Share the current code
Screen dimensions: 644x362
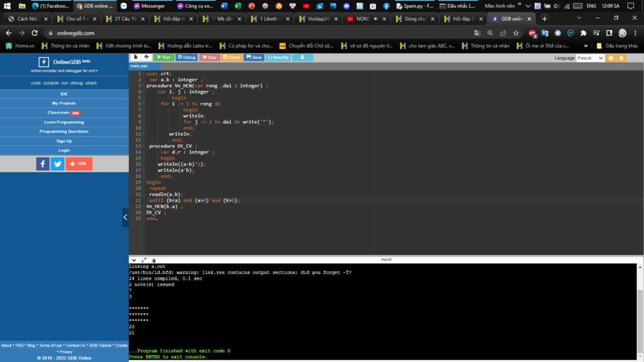231,57
